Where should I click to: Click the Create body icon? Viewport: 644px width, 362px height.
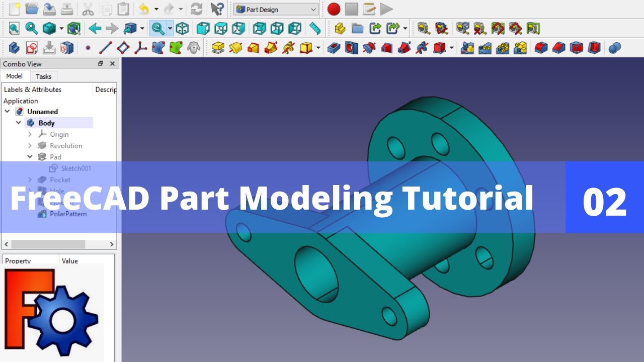coord(14,48)
